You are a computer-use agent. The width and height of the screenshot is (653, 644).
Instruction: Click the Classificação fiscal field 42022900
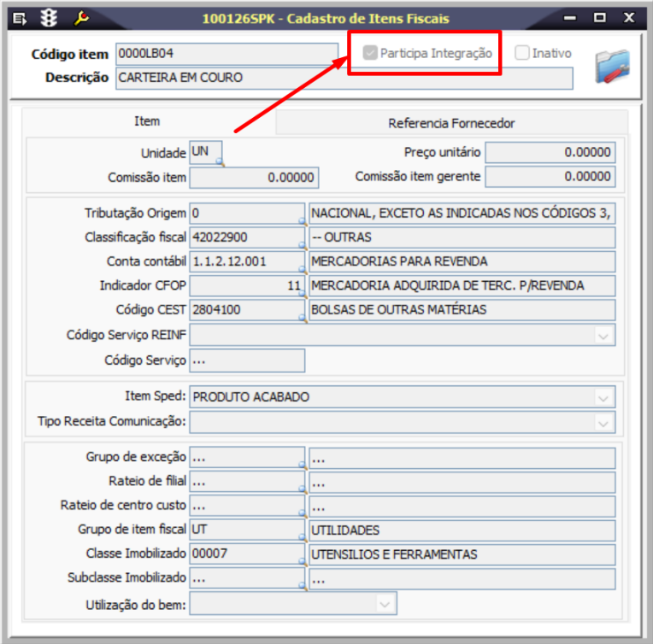(x=247, y=237)
